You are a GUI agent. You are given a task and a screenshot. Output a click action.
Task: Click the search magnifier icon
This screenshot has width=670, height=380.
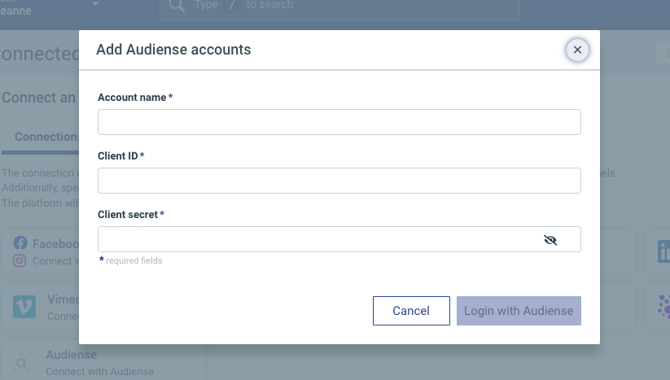(176, 6)
